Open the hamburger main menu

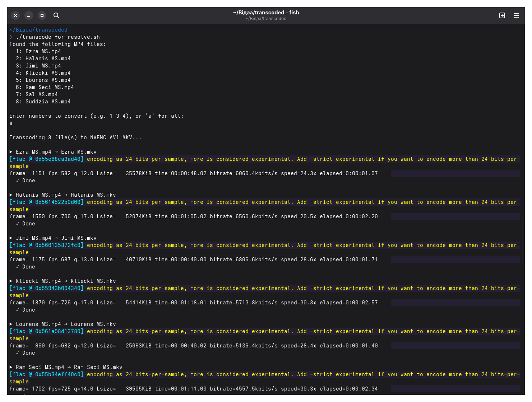(517, 15)
